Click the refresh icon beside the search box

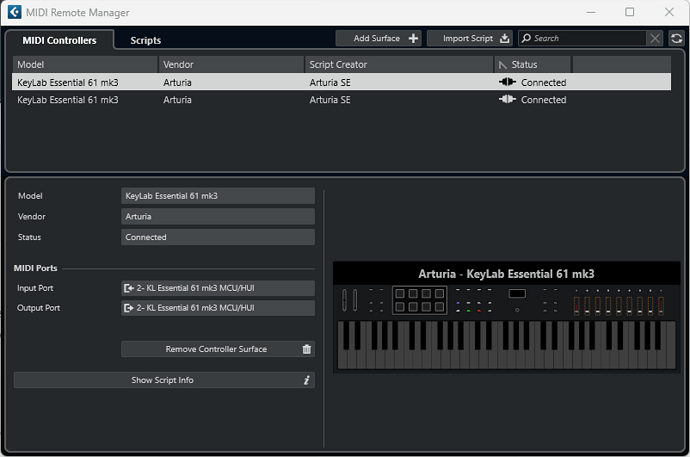pos(676,38)
